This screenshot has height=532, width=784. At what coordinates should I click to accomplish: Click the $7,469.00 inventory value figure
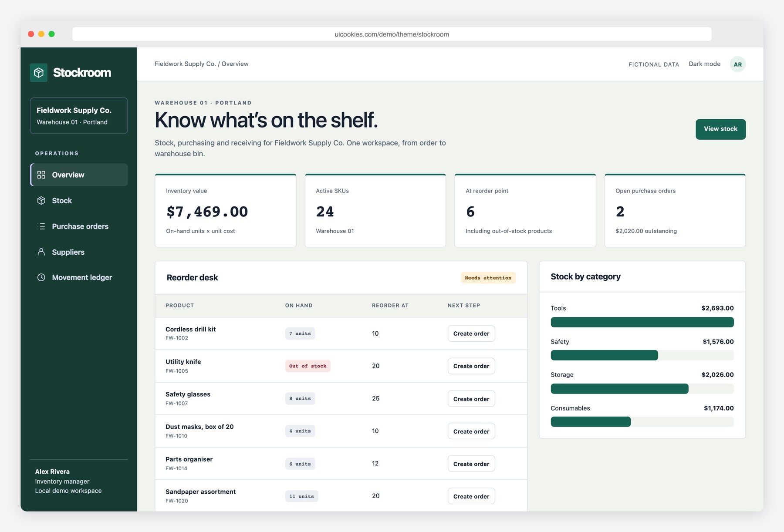coord(207,212)
